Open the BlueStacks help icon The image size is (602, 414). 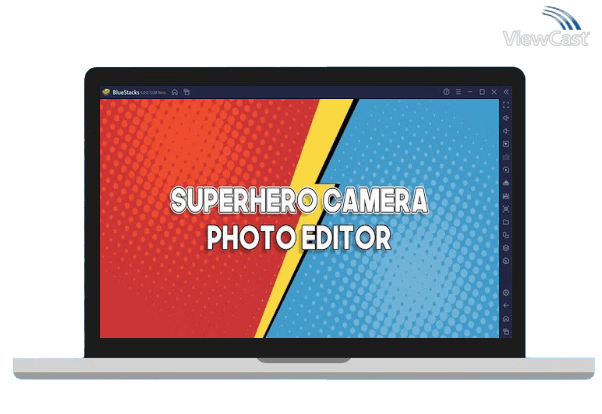coord(446,92)
